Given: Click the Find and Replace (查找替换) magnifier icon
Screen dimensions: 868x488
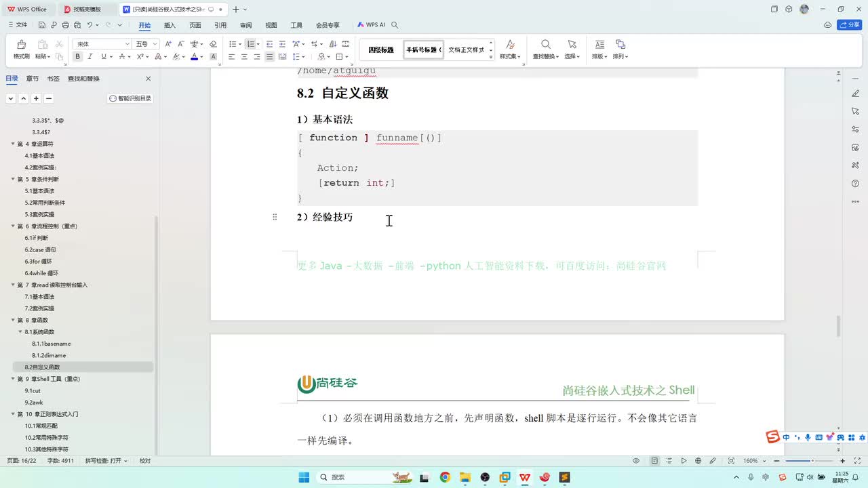Looking at the screenshot, I should click(x=545, y=44).
